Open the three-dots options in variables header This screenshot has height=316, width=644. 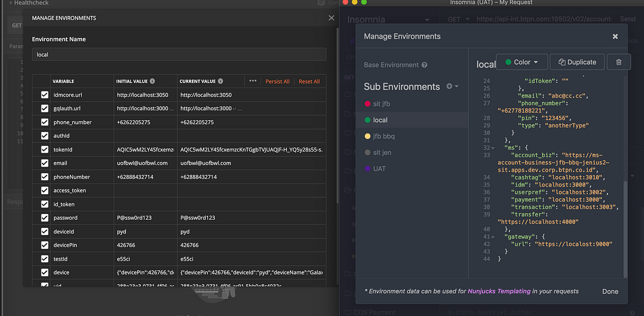(253, 81)
